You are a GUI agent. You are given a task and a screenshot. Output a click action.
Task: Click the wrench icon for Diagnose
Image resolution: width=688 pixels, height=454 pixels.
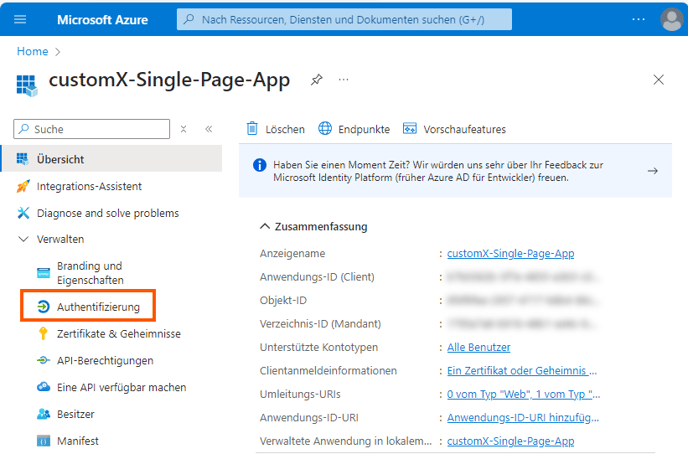click(x=23, y=213)
